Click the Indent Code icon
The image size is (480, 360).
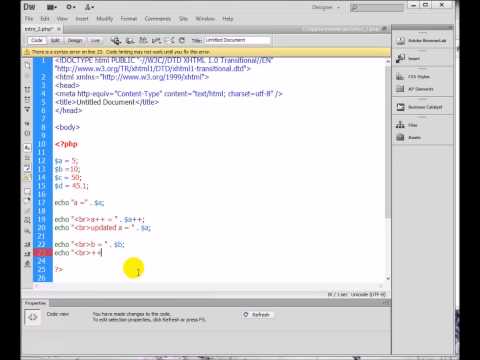28,244
